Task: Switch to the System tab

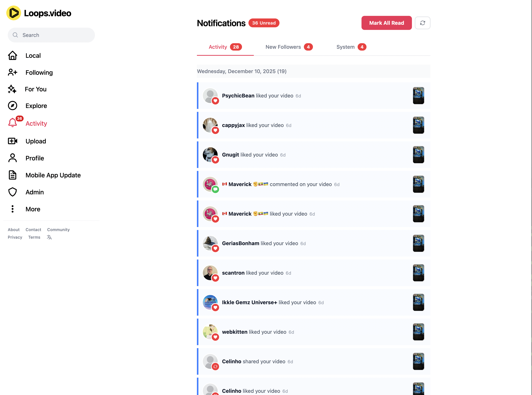Action: point(351,47)
